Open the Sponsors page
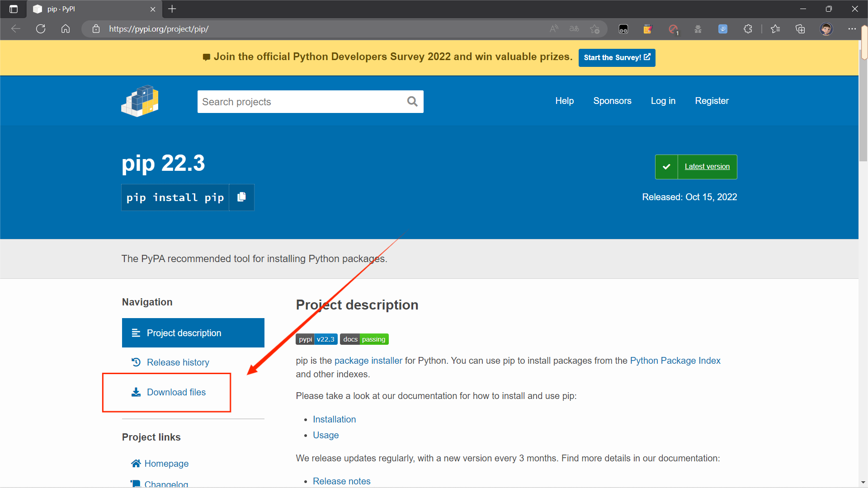This screenshot has height=488, width=868. pos(612,101)
